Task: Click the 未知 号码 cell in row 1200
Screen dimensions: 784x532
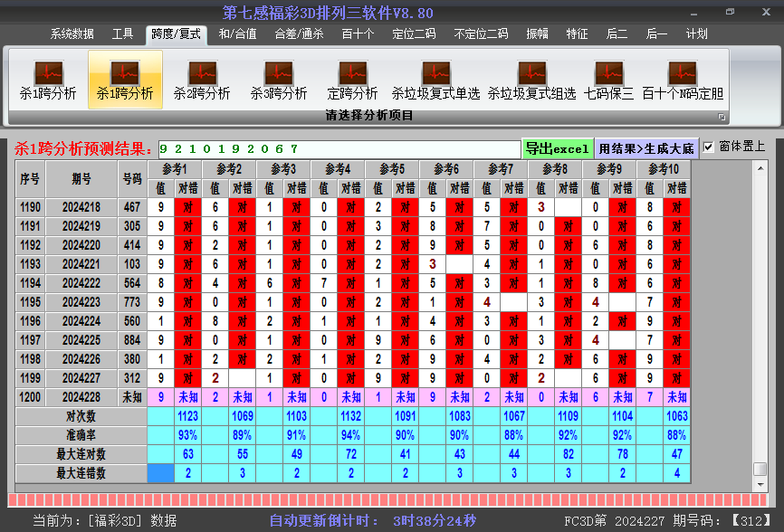Action: [132, 397]
